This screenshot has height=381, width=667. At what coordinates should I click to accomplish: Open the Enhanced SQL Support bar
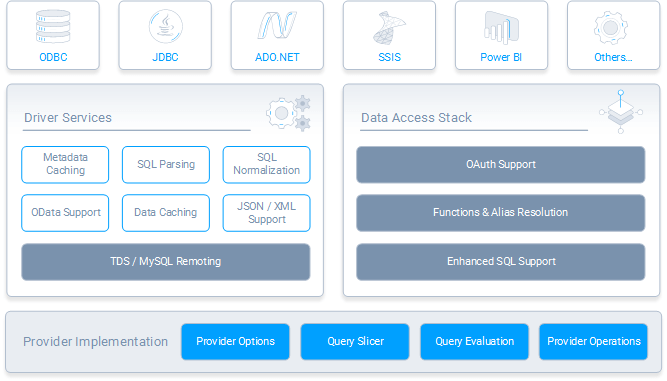point(501,262)
